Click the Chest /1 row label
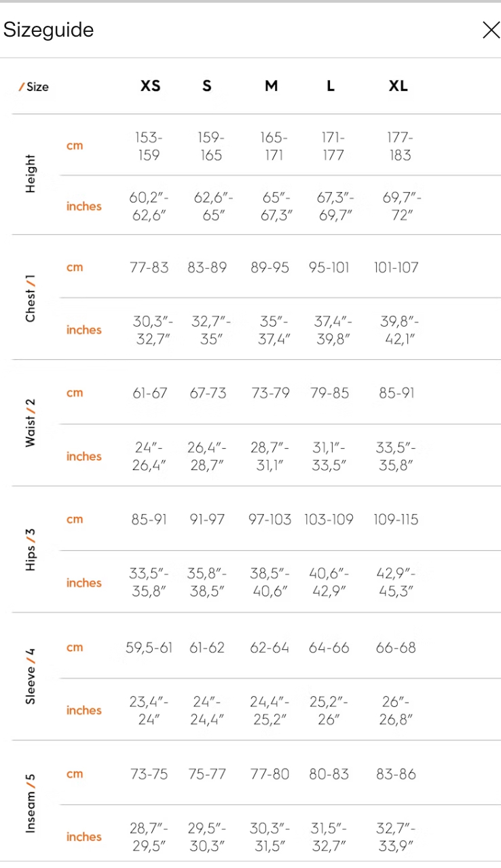The image size is (501, 868). [x=30, y=299]
